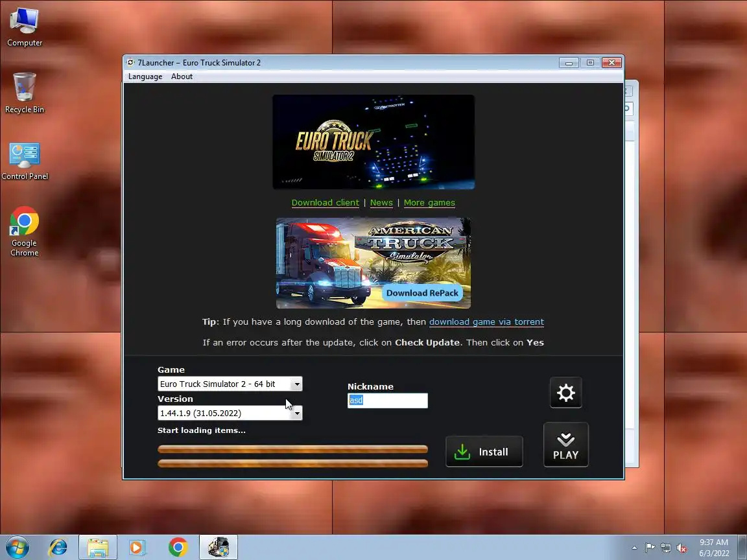
Task: Show hidden tray icons arrow
Action: click(x=634, y=548)
